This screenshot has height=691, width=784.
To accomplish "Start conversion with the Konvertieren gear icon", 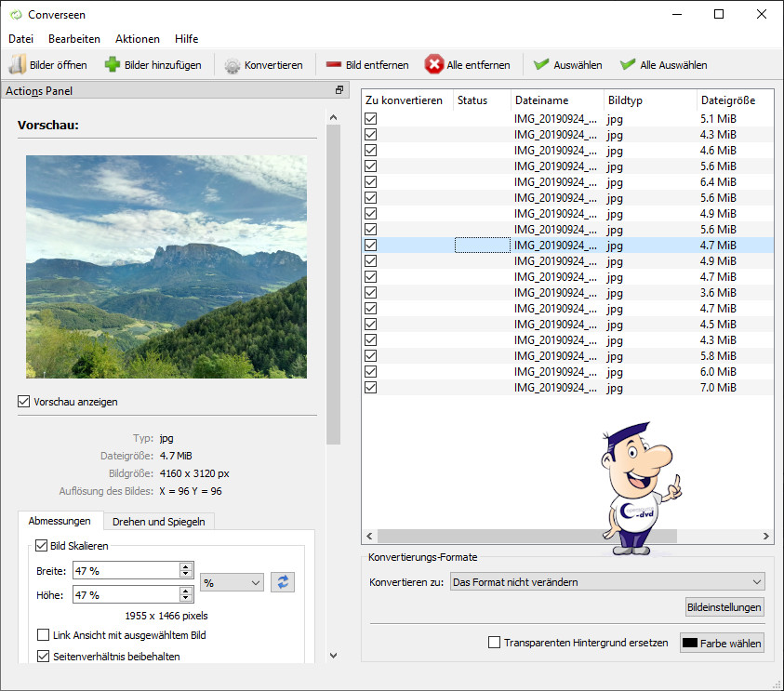I will tap(233, 65).
